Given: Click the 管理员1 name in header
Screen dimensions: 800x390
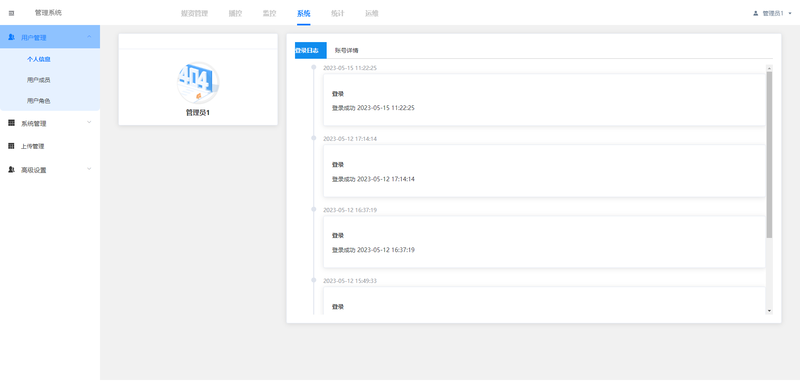Looking at the screenshot, I should (x=773, y=14).
